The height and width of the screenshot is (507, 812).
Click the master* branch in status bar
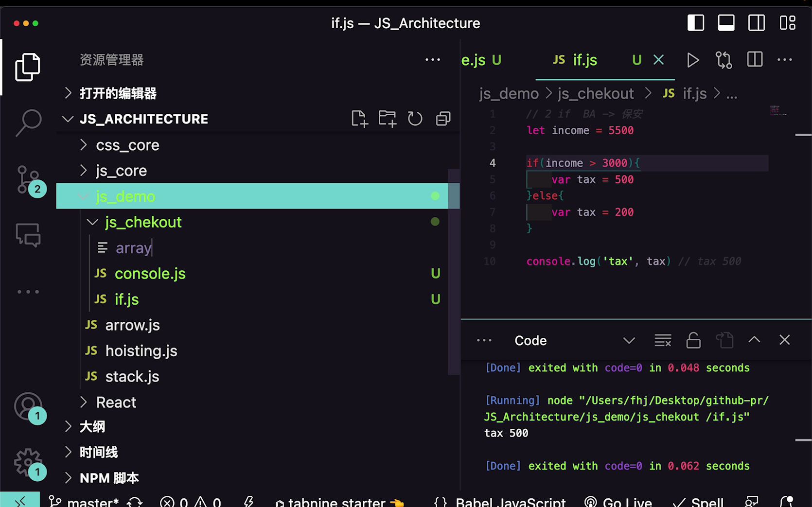[84, 502]
